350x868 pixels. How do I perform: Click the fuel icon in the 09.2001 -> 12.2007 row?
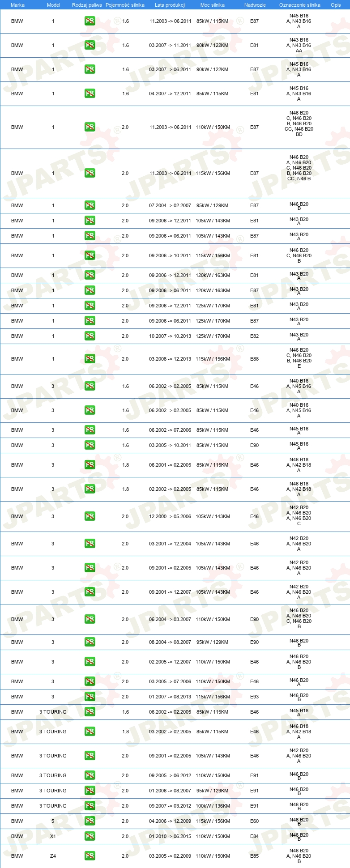click(90, 592)
